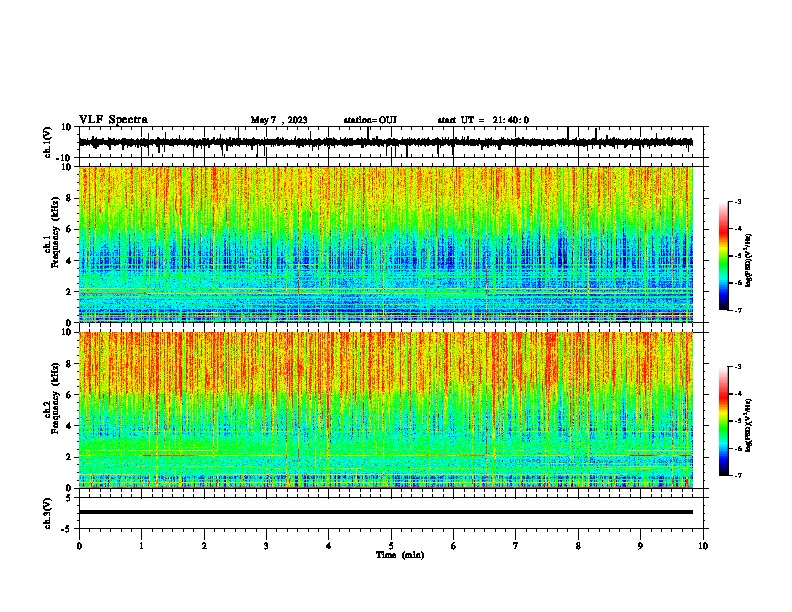Click the ch.3(V) flat trace line
792x612 pixels.
pos(386,512)
